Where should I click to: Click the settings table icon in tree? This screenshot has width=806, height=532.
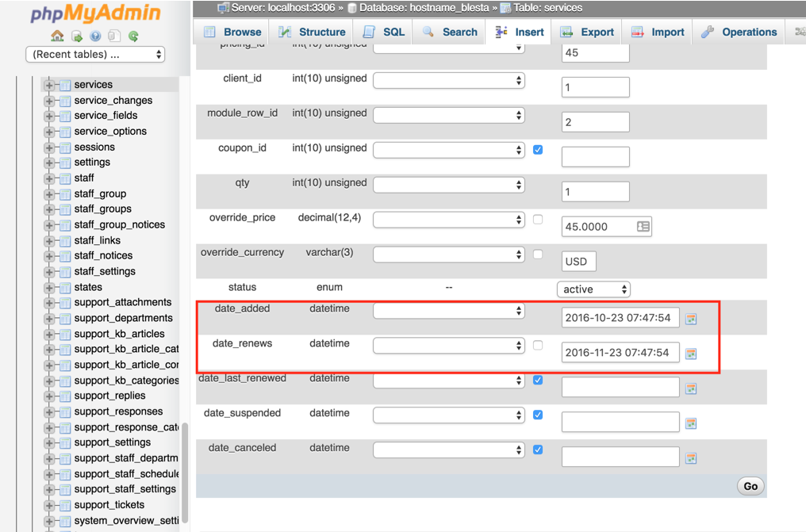coord(65,163)
